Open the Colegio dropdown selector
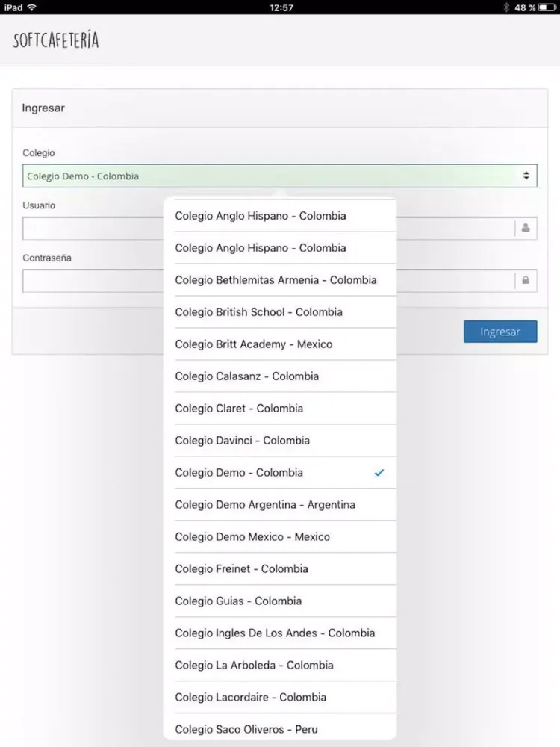This screenshot has width=560, height=747. pos(269,176)
